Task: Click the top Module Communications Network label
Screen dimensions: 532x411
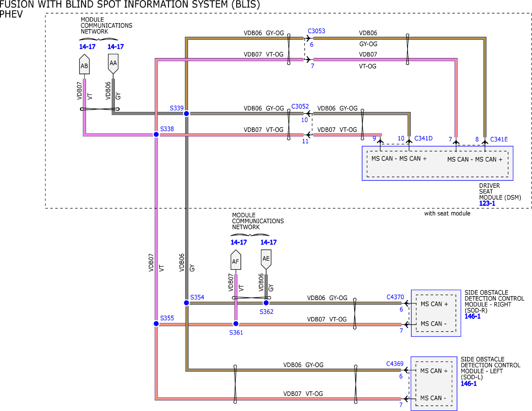Action: 106,26
